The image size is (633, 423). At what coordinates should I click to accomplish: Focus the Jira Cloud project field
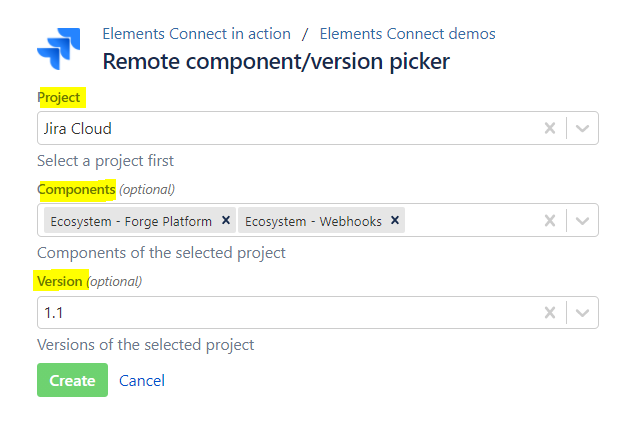pyautogui.click(x=280, y=128)
